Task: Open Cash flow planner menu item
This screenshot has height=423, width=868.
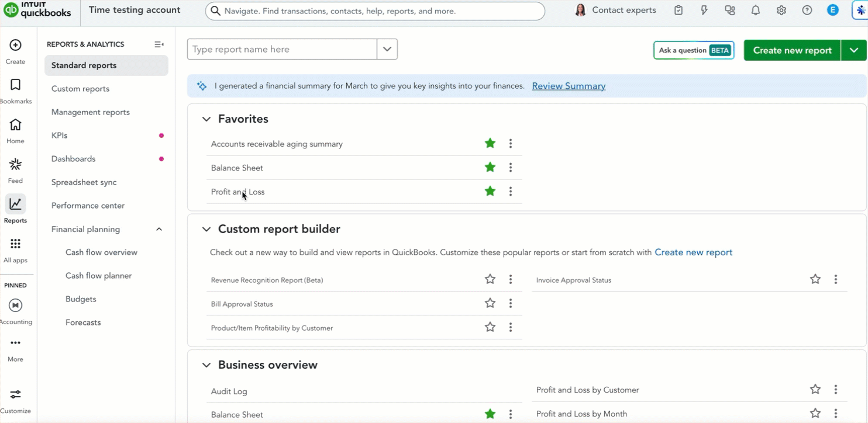Action: [x=98, y=276]
